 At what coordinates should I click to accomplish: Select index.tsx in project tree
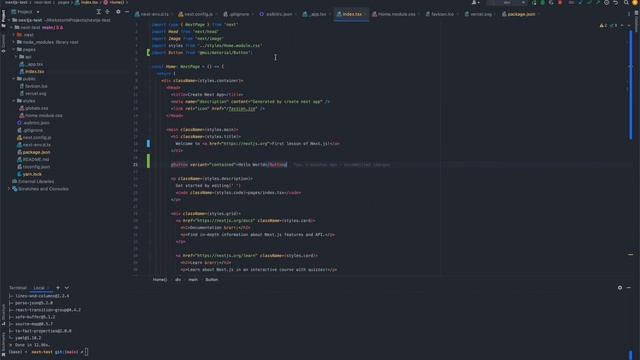point(32,71)
